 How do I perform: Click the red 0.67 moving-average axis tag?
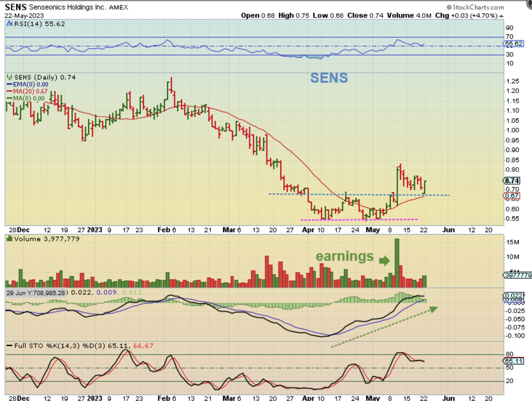coord(512,196)
